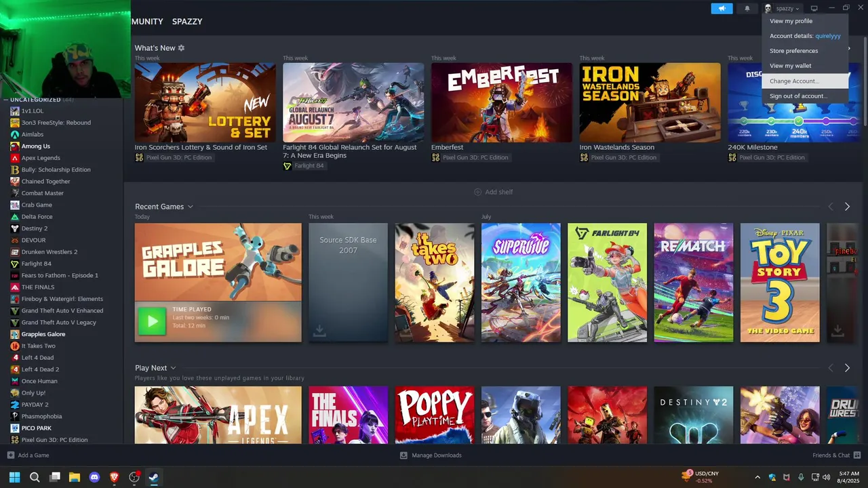Go to next Play Next page arrow

click(847, 368)
